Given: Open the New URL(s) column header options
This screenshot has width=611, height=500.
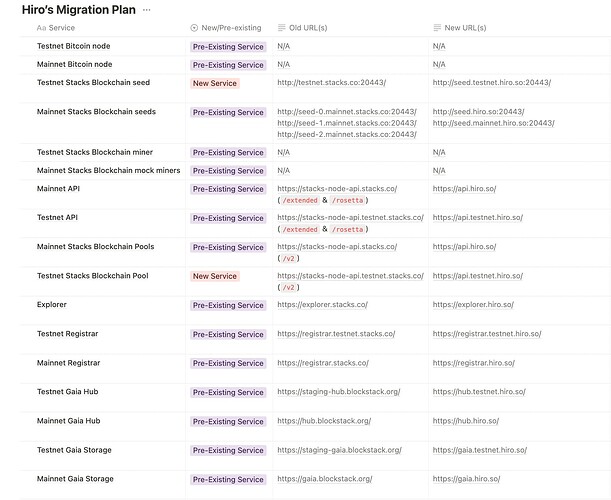Looking at the screenshot, I should 467,28.
